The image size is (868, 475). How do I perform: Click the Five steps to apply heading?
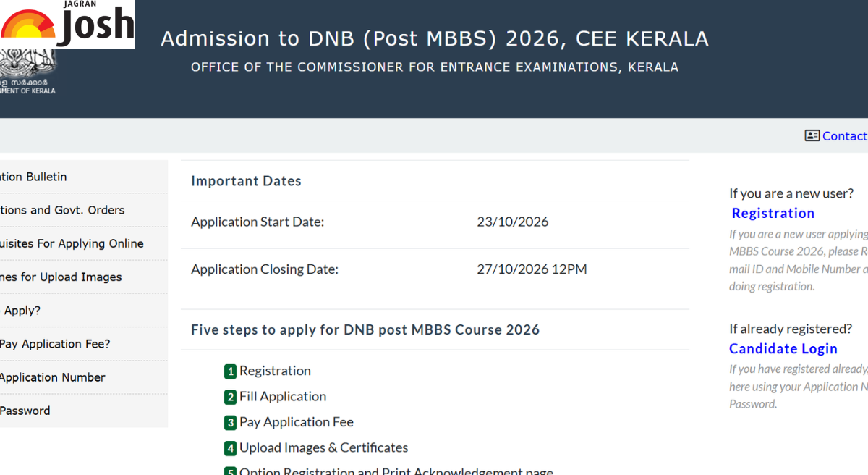point(365,329)
